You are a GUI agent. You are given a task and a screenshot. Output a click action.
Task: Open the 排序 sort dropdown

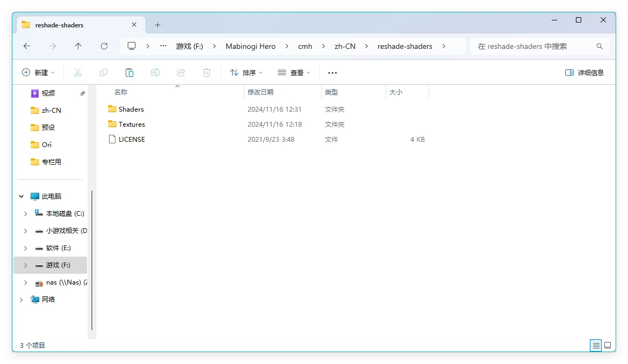tap(246, 72)
